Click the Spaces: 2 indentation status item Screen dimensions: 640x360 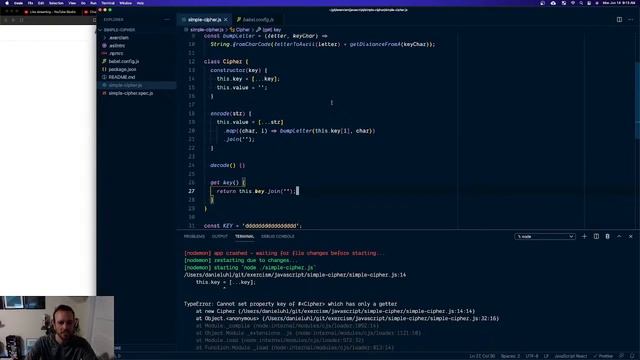510,356
